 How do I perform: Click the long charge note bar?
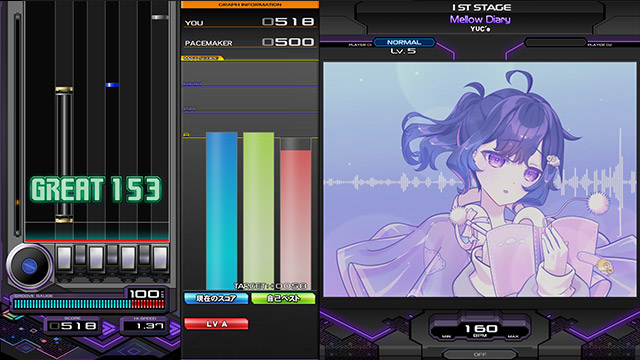64,154
